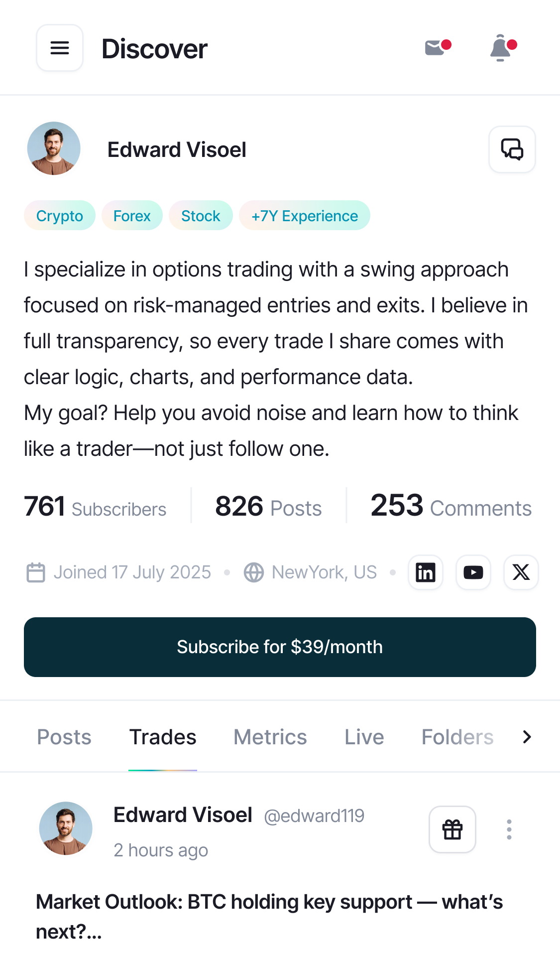Screen dimensions: 560x964
Task: Switch to the Posts tab
Action: click(x=64, y=737)
